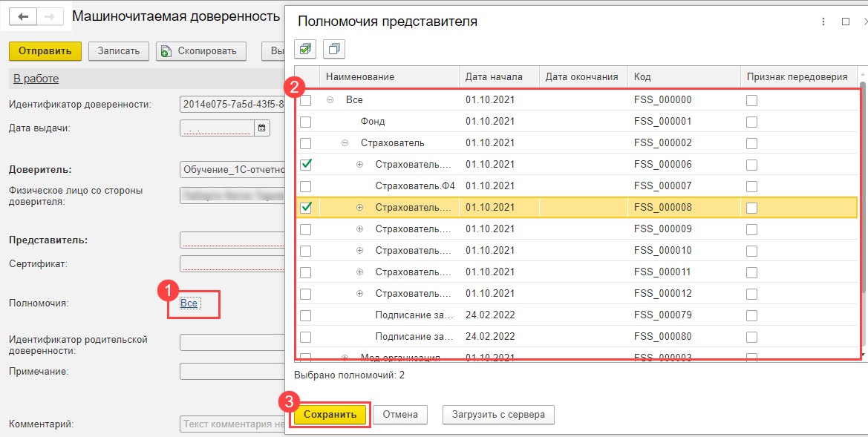Click the Forward arrow navigation button
The width and height of the screenshot is (868, 437).
tap(49, 16)
